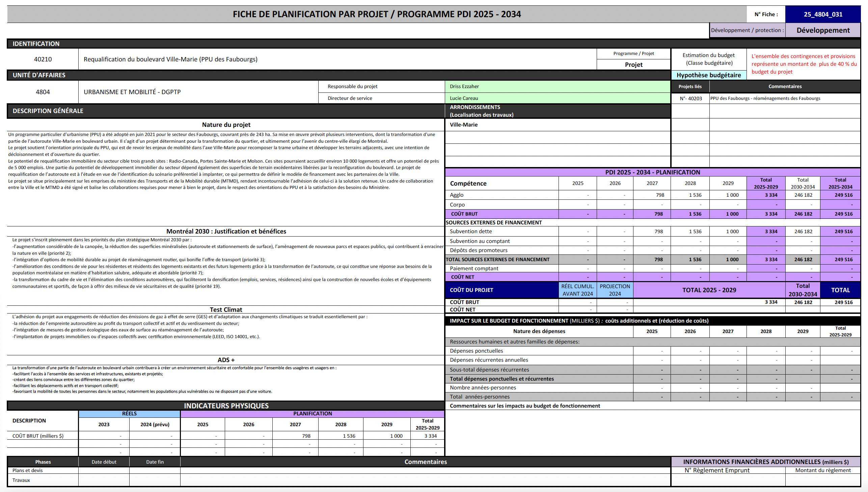The height and width of the screenshot is (492, 868).
Task: Click the Agglo row label
Action: click(x=457, y=195)
